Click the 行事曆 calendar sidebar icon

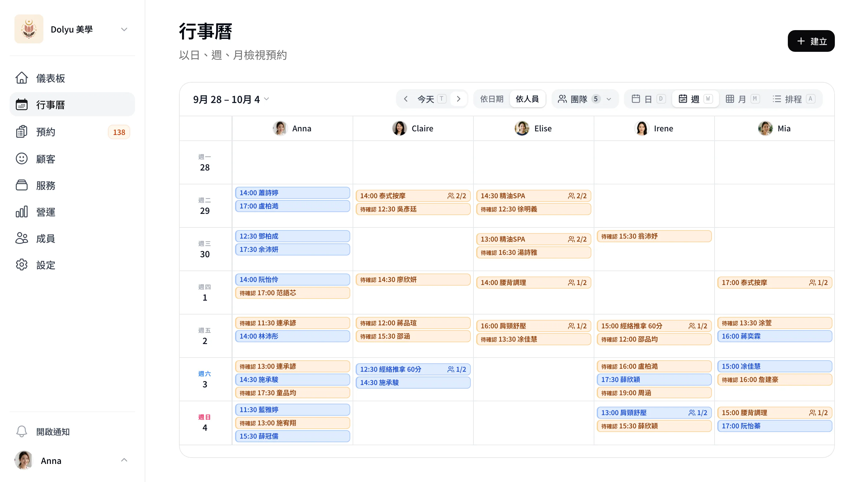(22, 105)
